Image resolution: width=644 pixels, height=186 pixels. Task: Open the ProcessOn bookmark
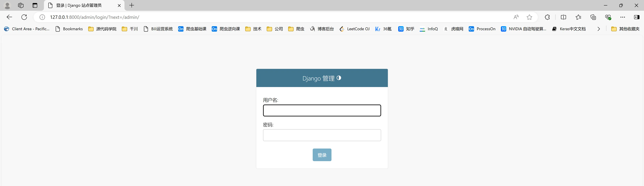click(x=482, y=29)
